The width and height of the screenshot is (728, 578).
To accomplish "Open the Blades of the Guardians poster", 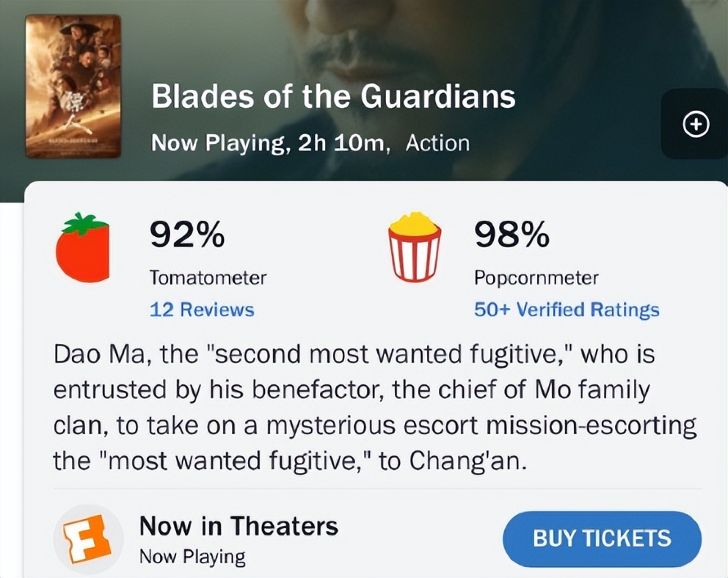I will point(73,86).
